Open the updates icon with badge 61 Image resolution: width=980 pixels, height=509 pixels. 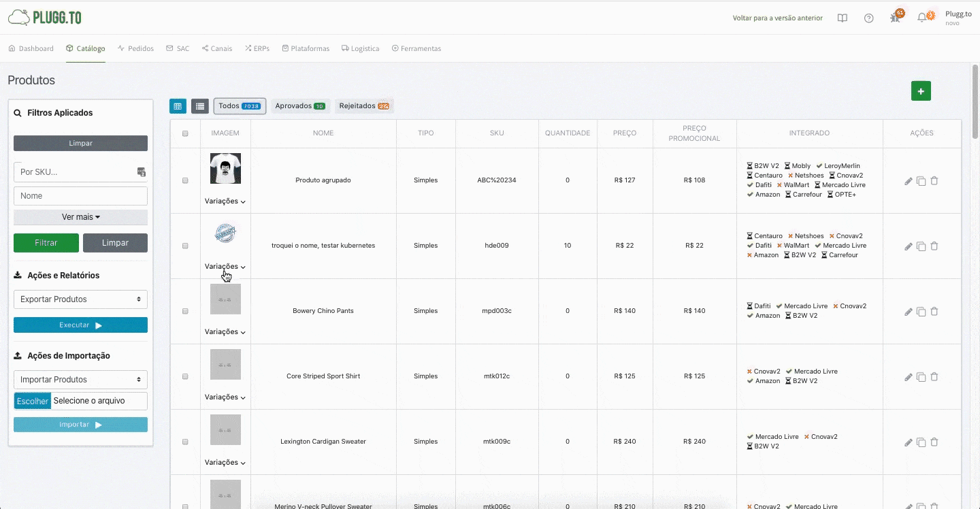tap(896, 17)
